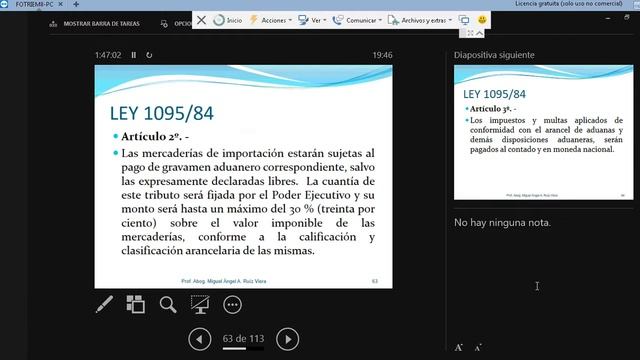
Task: Toggle full screen on TeamViewer toolbar
Action: coord(470,33)
